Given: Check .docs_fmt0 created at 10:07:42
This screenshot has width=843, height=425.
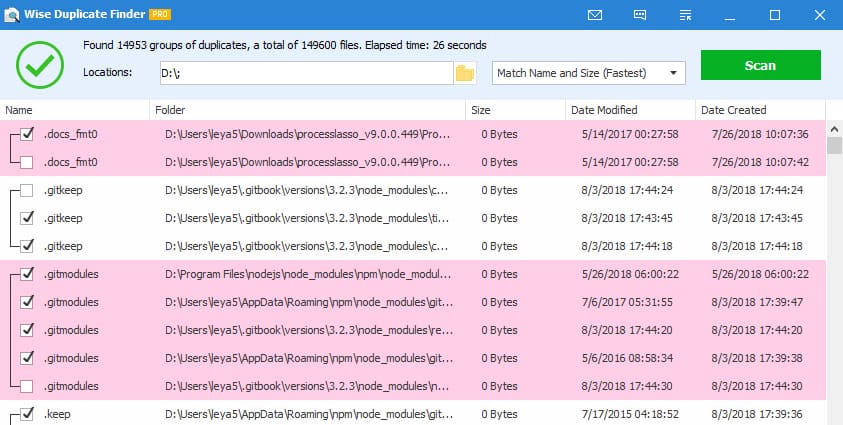Looking at the screenshot, I should 26,162.
